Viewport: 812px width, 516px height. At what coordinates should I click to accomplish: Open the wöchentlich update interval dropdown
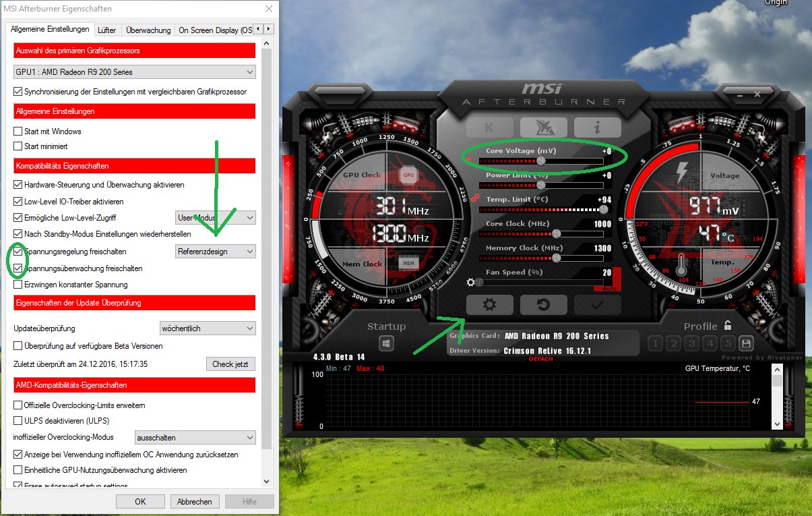coord(208,328)
